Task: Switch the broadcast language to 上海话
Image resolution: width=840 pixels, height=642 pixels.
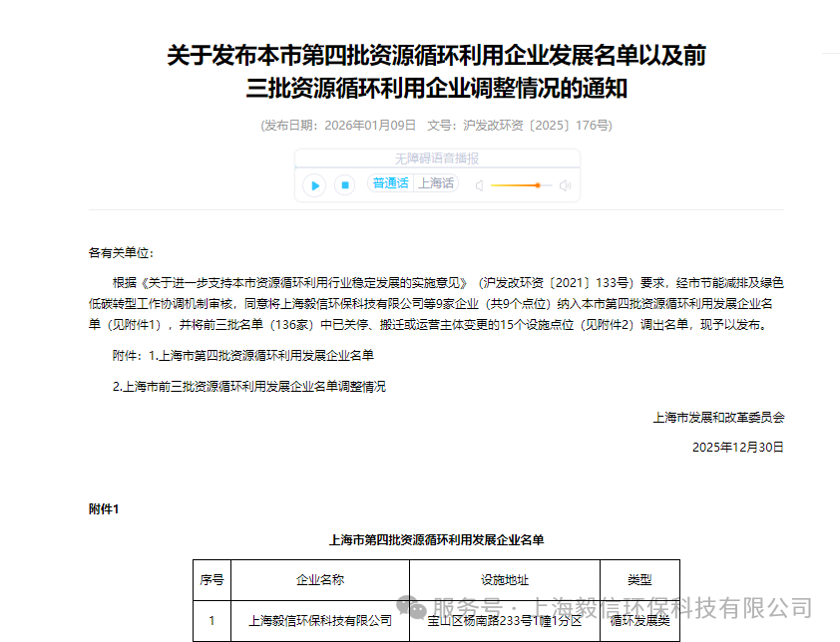Action: point(435,183)
